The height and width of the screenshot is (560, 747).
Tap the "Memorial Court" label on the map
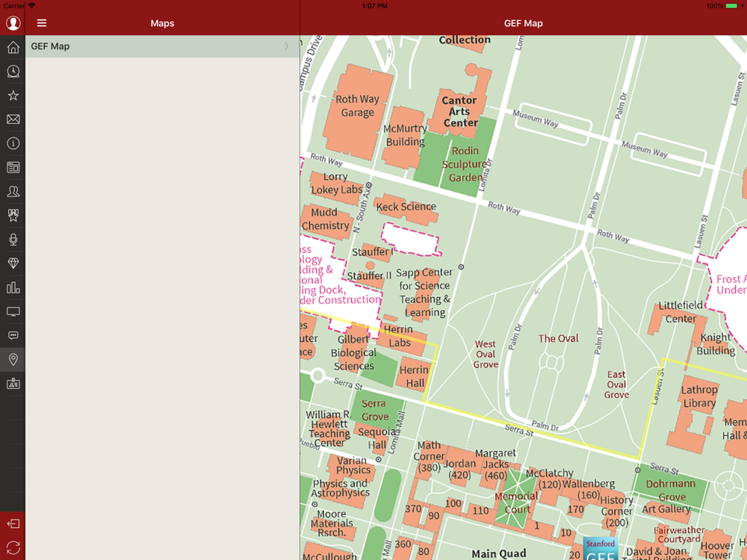[x=516, y=503]
